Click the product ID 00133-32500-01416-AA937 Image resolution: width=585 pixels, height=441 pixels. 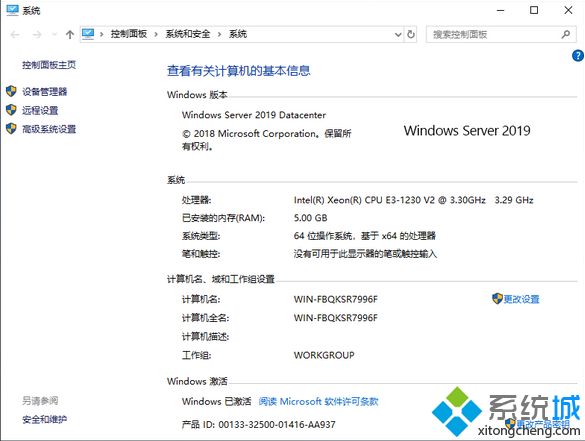277,425
